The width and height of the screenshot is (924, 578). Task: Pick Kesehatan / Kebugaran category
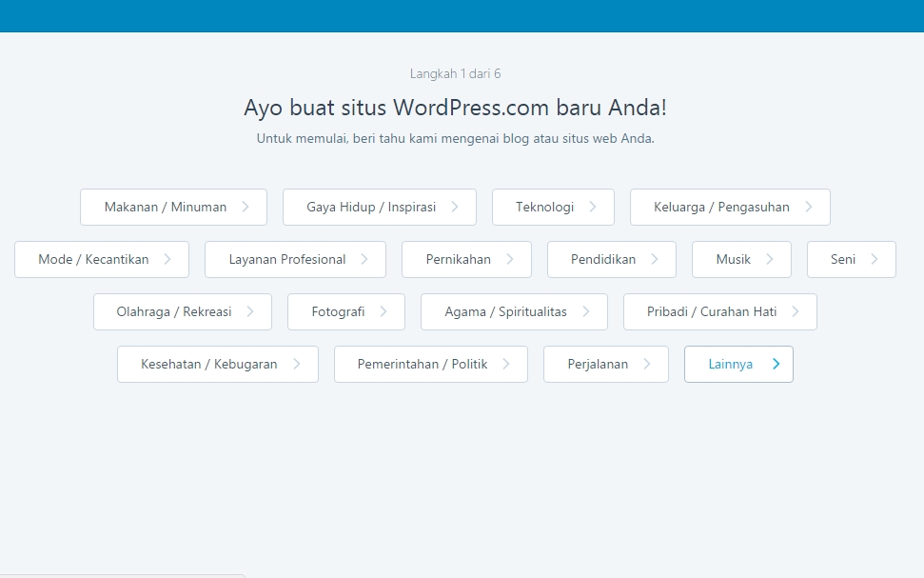click(218, 365)
